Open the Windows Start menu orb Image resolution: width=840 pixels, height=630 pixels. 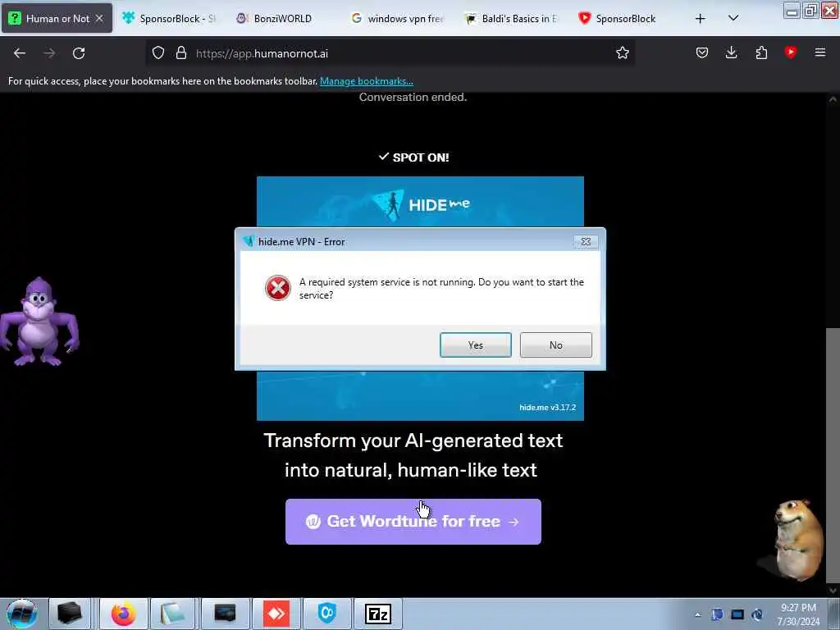point(22,614)
